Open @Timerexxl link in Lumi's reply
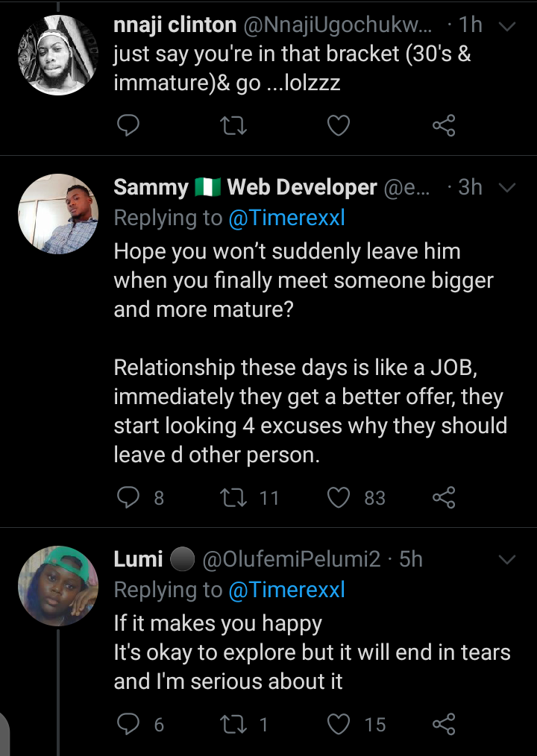Viewport: 537px width, 756px height. (286, 590)
